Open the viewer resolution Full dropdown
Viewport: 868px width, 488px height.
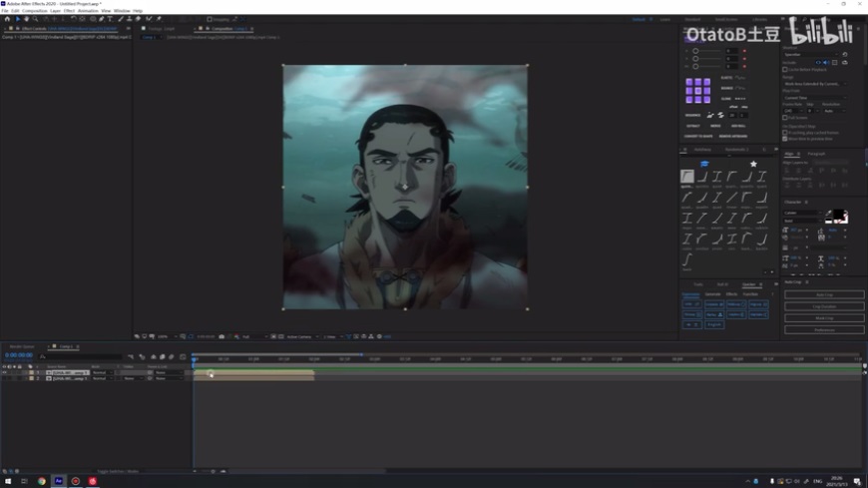pyautogui.click(x=254, y=336)
